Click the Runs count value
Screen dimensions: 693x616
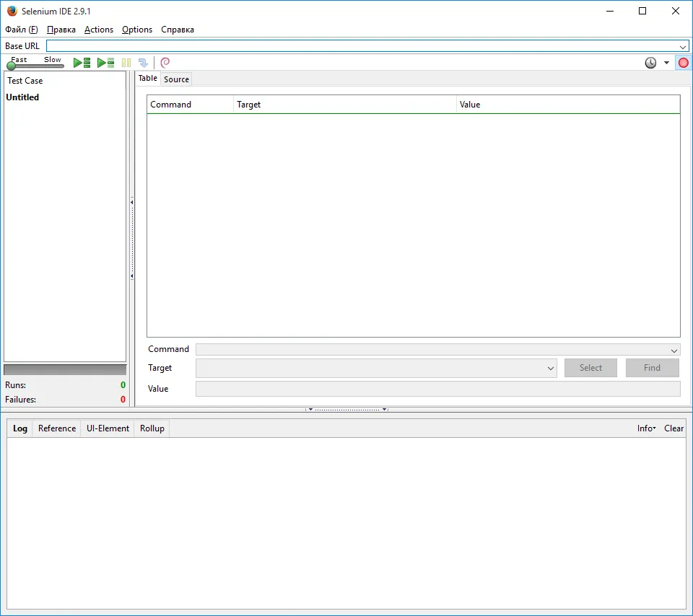pyautogui.click(x=123, y=385)
